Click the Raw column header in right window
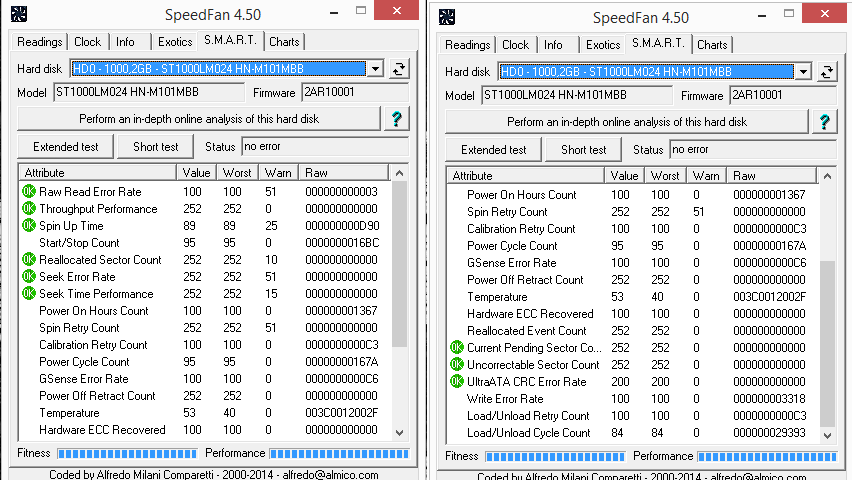The height and width of the screenshot is (480, 852). pyautogui.click(x=772, y=176)
